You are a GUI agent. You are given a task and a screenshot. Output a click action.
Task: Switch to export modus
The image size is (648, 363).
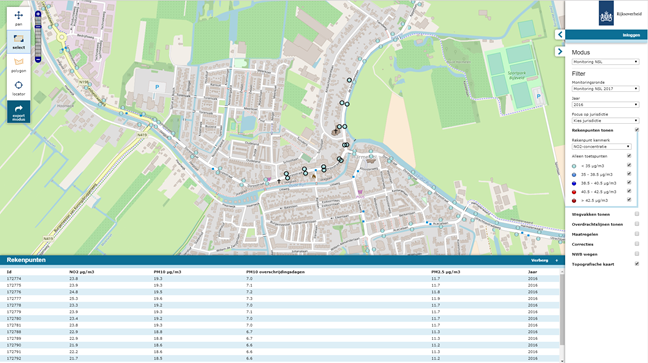click(19, 112)
